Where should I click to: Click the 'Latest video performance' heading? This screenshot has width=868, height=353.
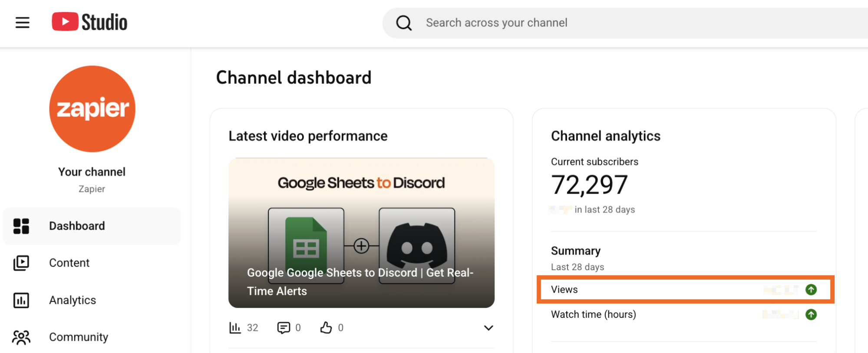click(308, 136)
